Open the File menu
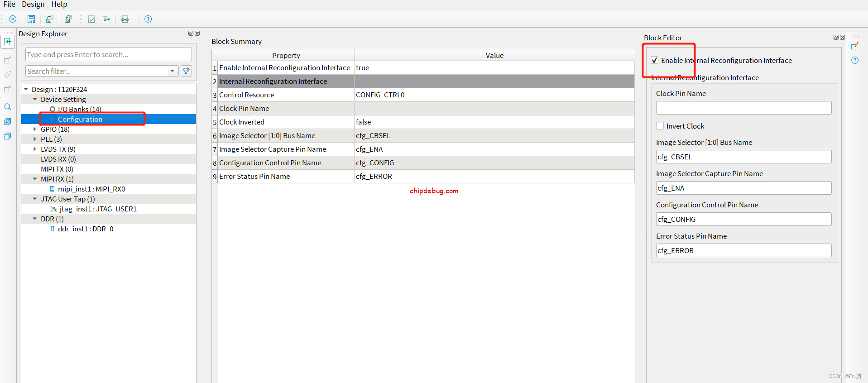The image size is (868, 383). (x=9, y=5)
